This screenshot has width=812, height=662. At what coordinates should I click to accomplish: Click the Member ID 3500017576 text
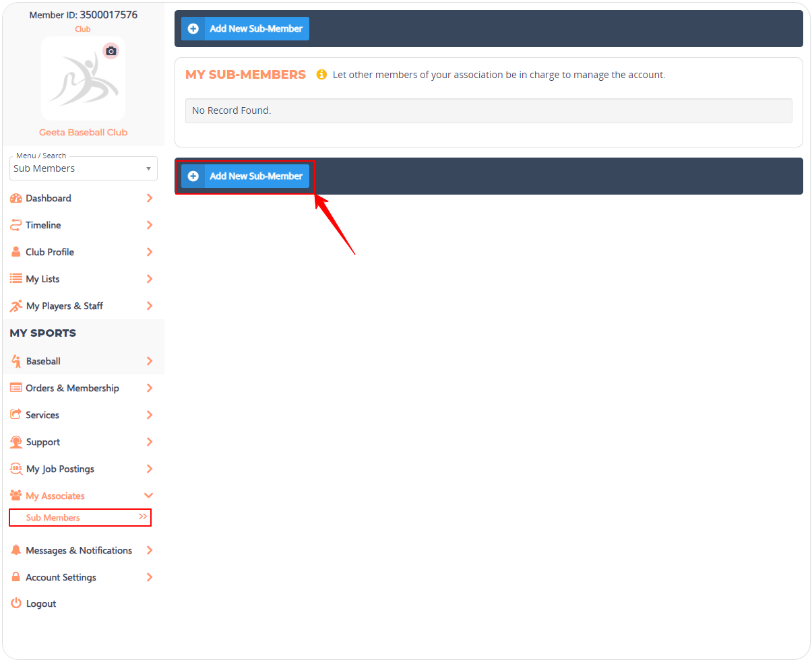point(84,15)
